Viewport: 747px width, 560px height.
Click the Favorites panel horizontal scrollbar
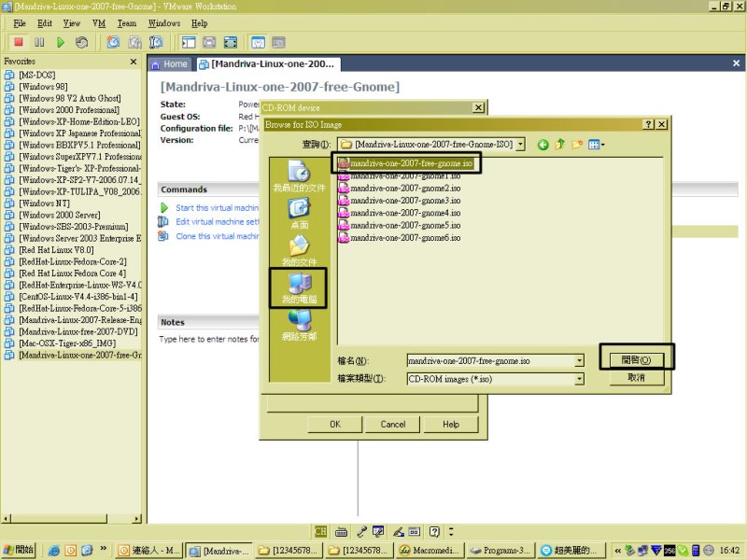pos(71,519)
